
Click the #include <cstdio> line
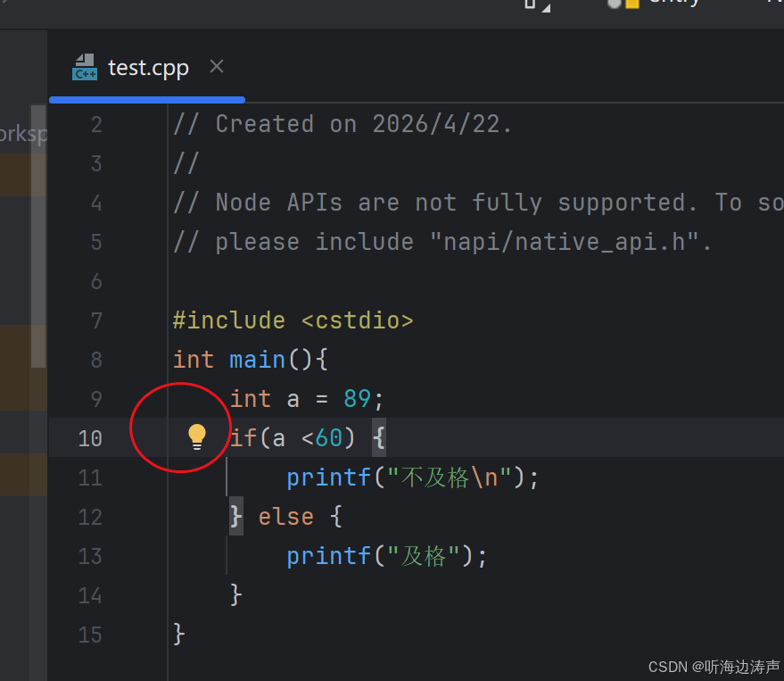click(x=293, y=320)
